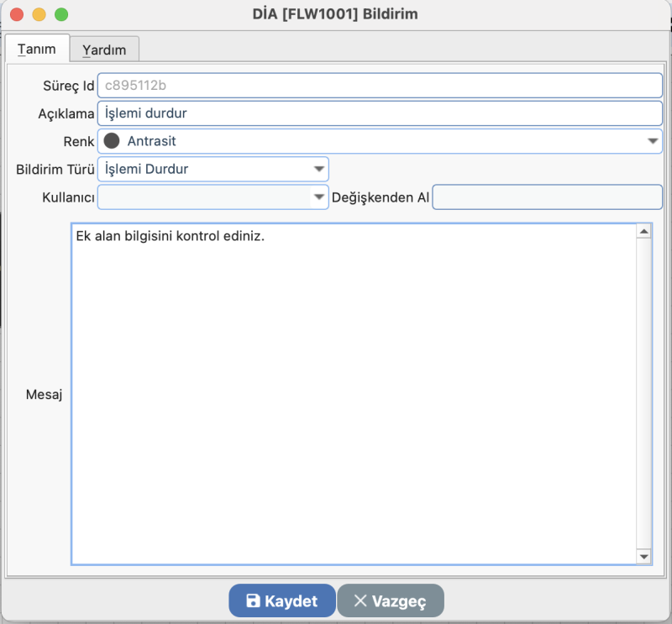The height and width of the screenshot is (624, 672).
Task: Click into the Açıklama text field
Action: (x=380, y=113)
